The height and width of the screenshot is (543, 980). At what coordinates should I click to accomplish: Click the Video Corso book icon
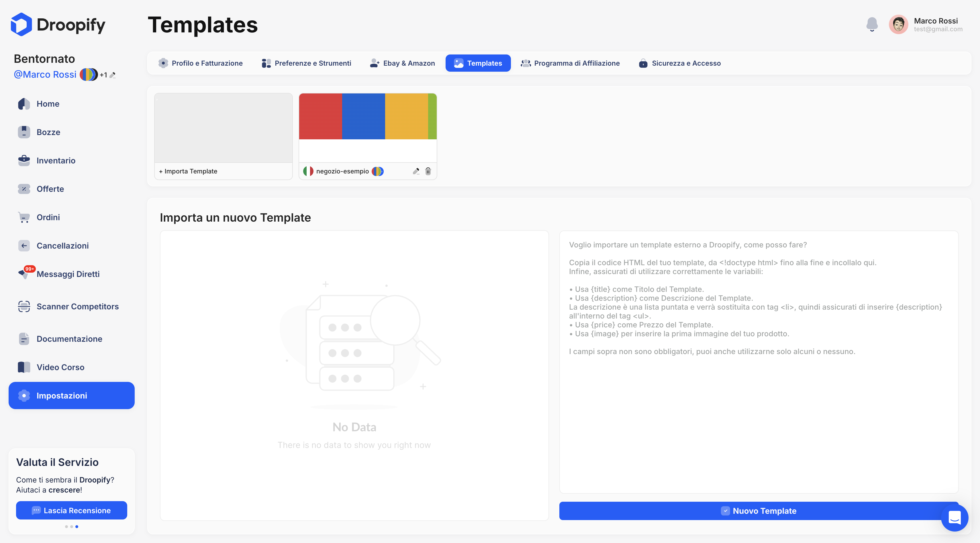coord(24,367)
